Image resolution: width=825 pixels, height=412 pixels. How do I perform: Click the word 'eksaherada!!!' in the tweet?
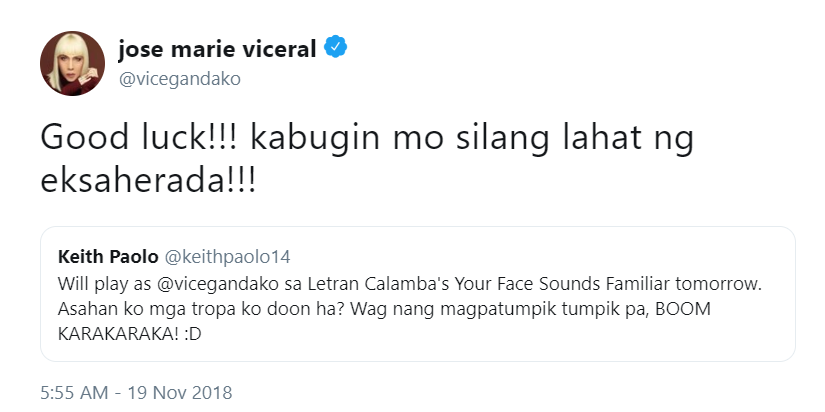click(x=148, y=182)
